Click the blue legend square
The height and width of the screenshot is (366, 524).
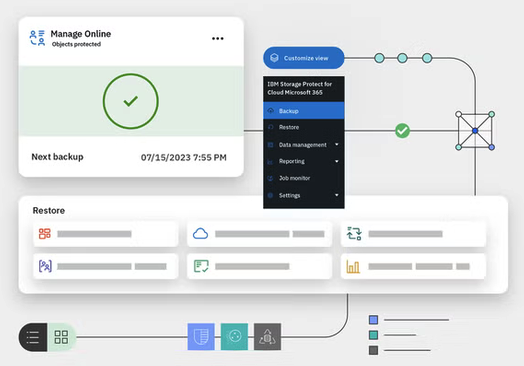[x=374, y=320]
